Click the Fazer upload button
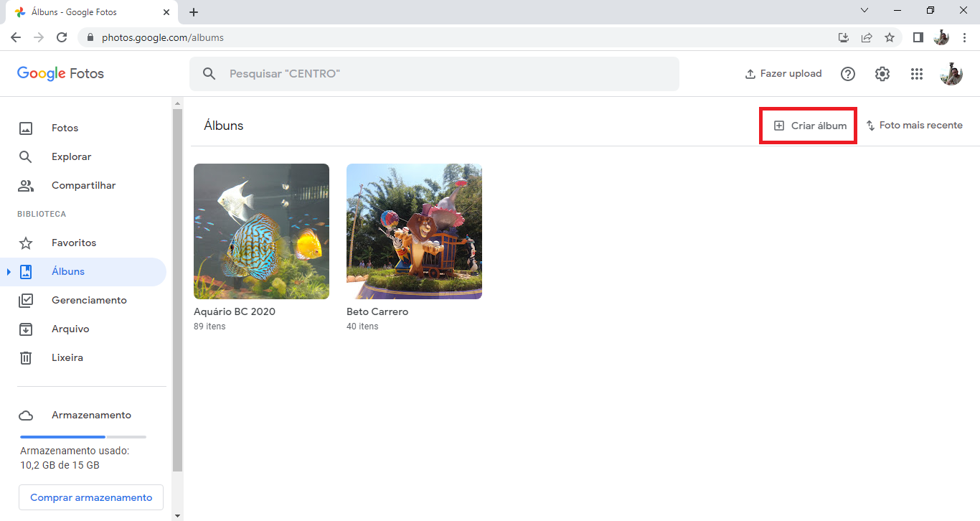 (x=783, y=74)
